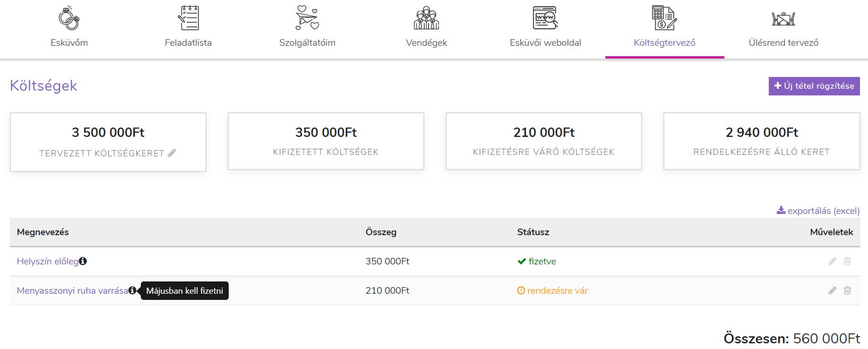Click the 210 000Ft amount in table
868x349 pixels.
tap(387, 290)
